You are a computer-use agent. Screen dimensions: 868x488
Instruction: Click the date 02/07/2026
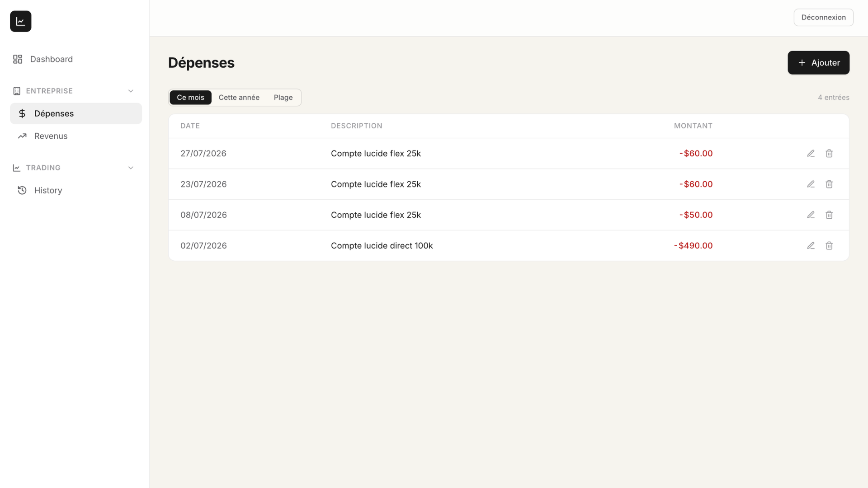click(x=203, y=246)
